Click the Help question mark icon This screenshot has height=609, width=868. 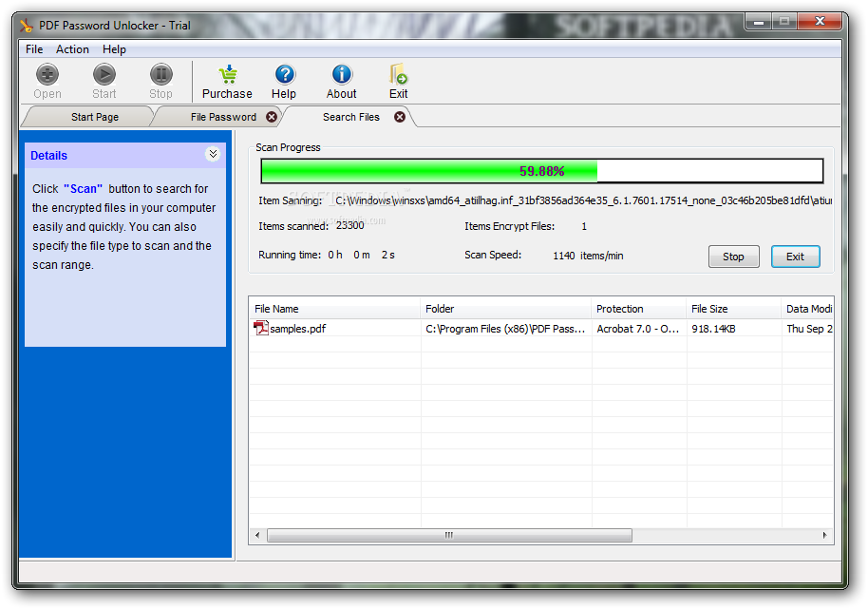(x=285, y=74)
